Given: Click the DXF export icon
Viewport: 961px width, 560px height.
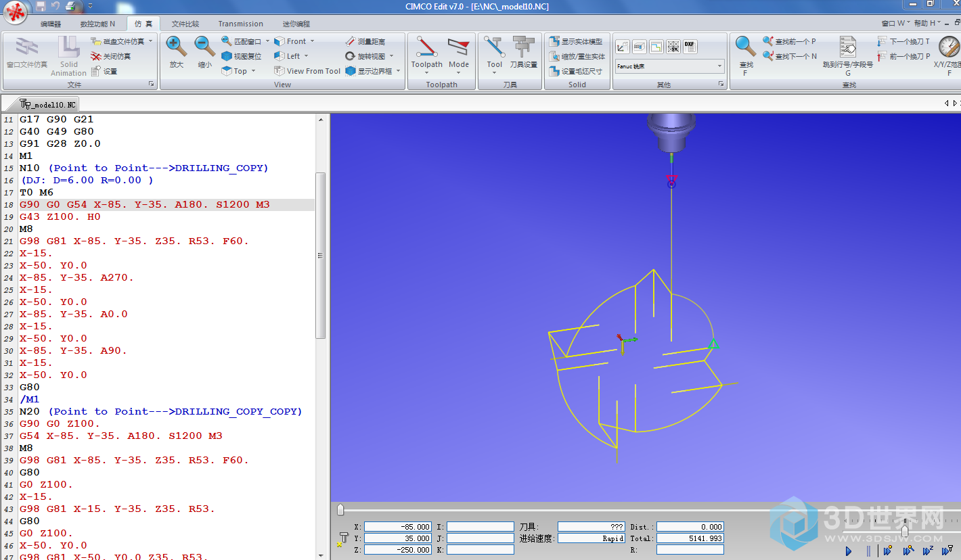Looking at the screenshot, I should tap(690, 47).
